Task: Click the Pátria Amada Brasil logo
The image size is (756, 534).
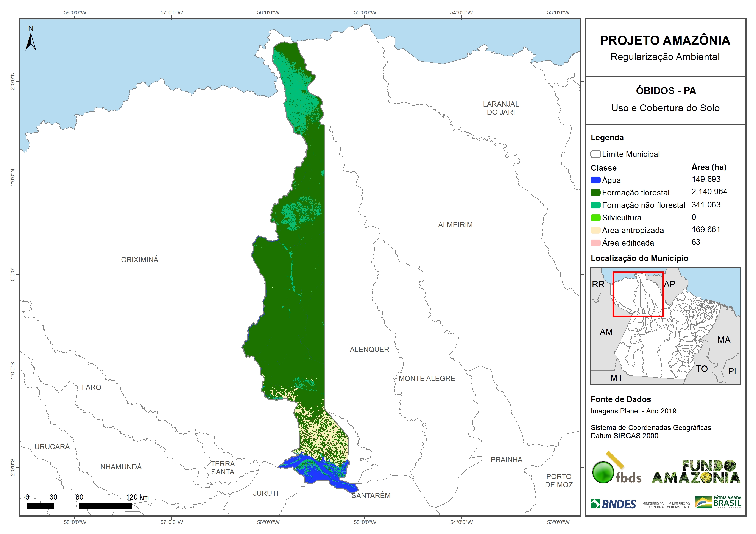Action: point(718,502)
